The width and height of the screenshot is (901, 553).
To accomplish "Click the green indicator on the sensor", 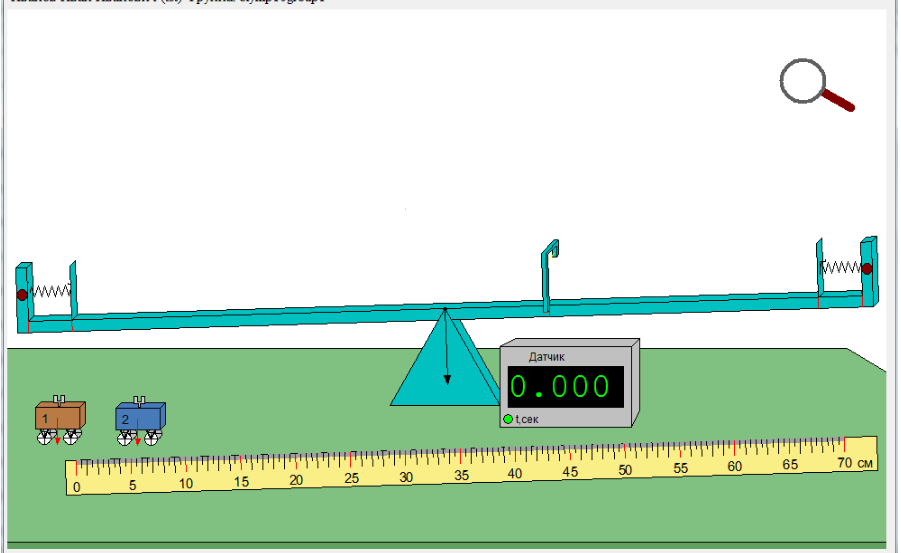I will coord(508,419).
